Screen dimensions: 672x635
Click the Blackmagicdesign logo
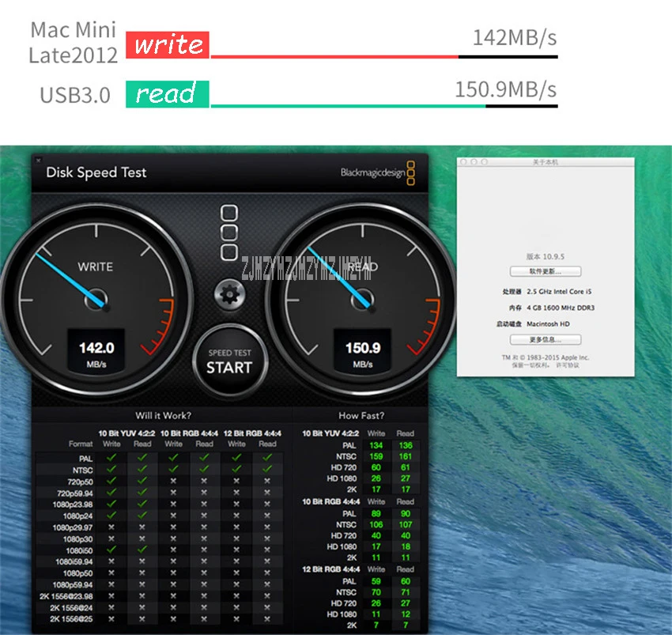[378, 173]
